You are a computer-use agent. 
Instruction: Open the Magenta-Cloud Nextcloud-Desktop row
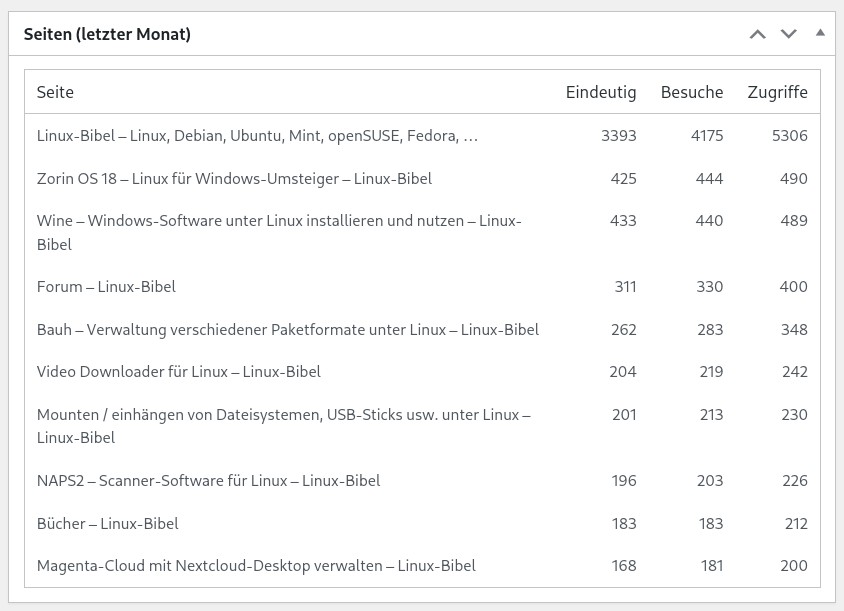tap(256, 565)
